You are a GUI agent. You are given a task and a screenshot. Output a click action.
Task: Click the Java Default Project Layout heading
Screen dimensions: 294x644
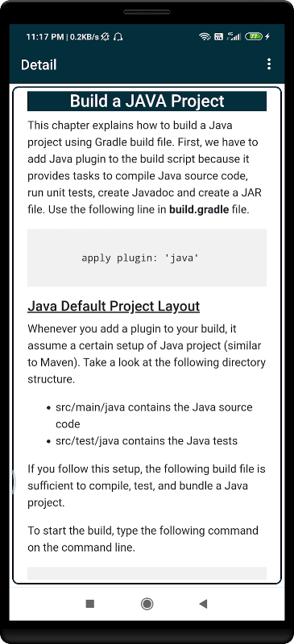[114, 306]
